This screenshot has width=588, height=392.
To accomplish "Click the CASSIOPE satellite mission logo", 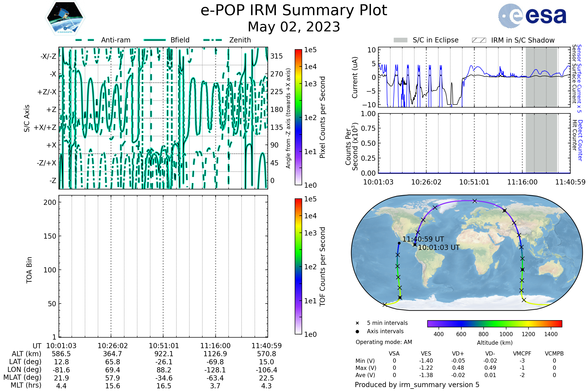I will (x=65, y=18).
